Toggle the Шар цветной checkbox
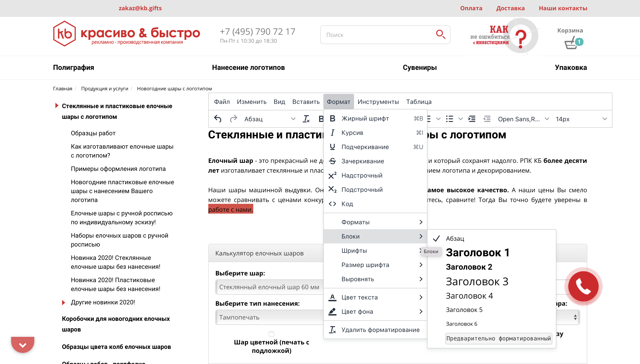 [271, 334]
